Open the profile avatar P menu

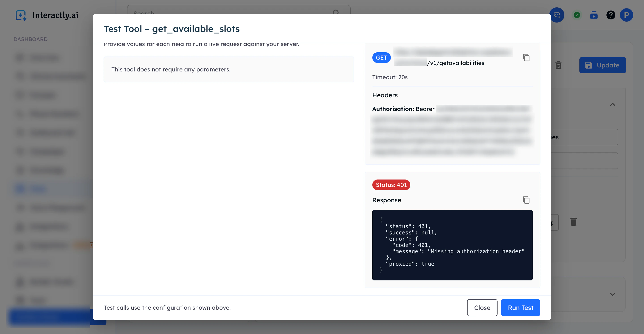click(x=626, y=15)
